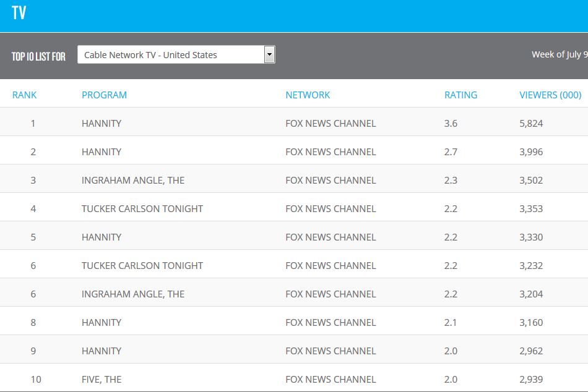This screenshot has height=392, width=588.
Task: Click rank 6 beside INGRAHAM ANGLE, THE
Action: tap(33, 294)
